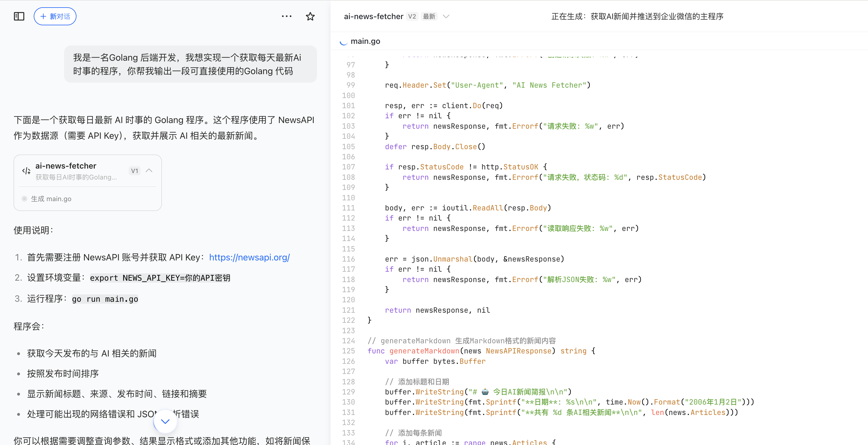Image resolution: width=868 pixels, height=445 pixels.
Task: Click the code icon on ai-news-fetcher card
Action: 26,171
